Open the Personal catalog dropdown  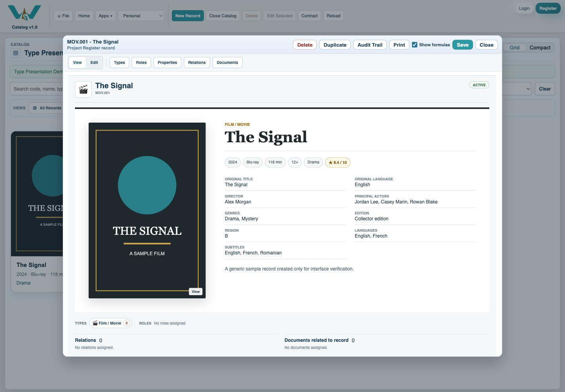(141, 16)
